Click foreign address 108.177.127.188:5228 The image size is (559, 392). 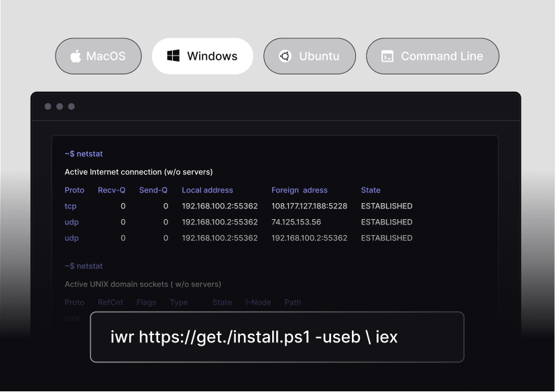tap(309, 206)
